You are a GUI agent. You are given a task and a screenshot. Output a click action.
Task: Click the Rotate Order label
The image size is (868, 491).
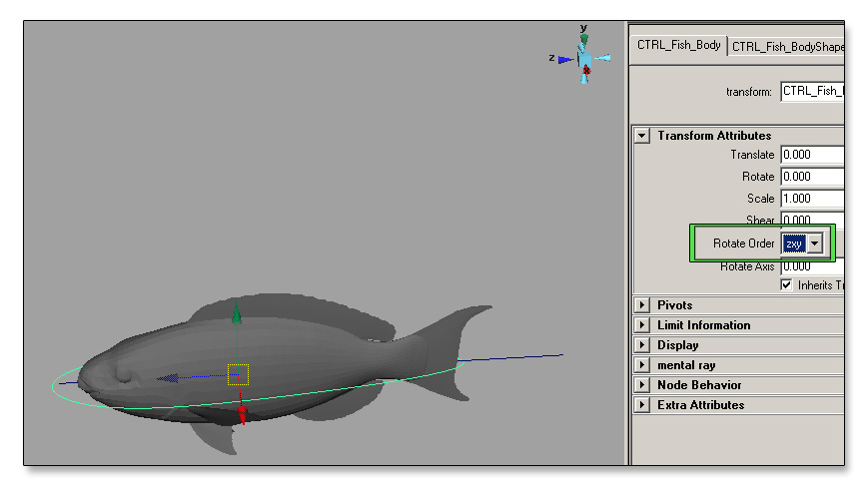point(743,244)
